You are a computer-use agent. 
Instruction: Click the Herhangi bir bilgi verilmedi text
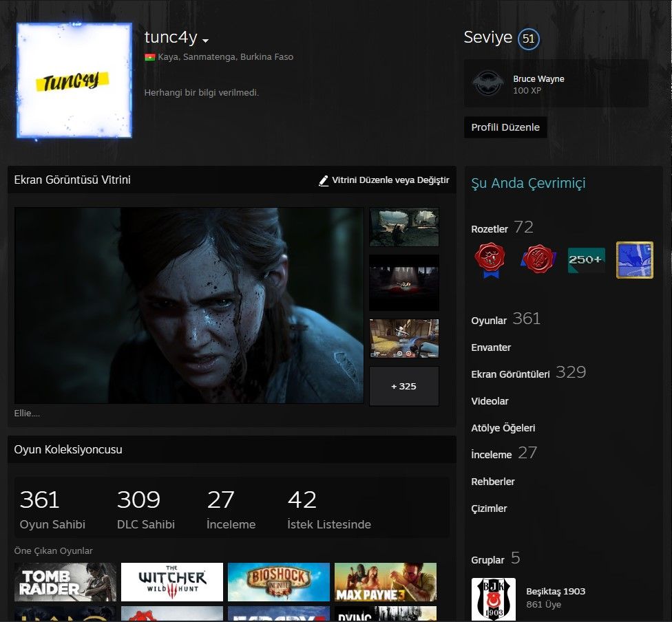[202, 92]
